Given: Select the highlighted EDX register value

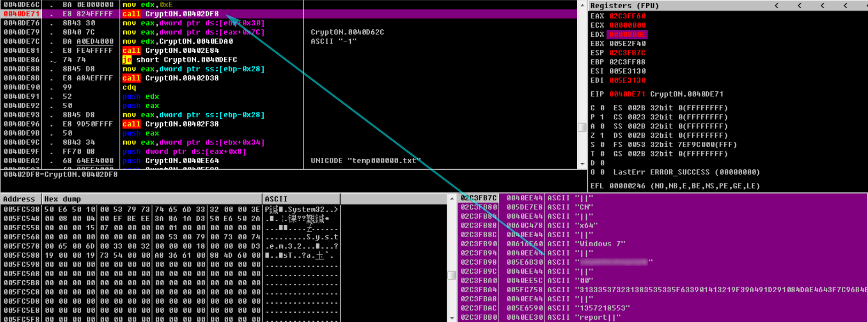Looking at the screenshot, I should [x=627, y=34].
